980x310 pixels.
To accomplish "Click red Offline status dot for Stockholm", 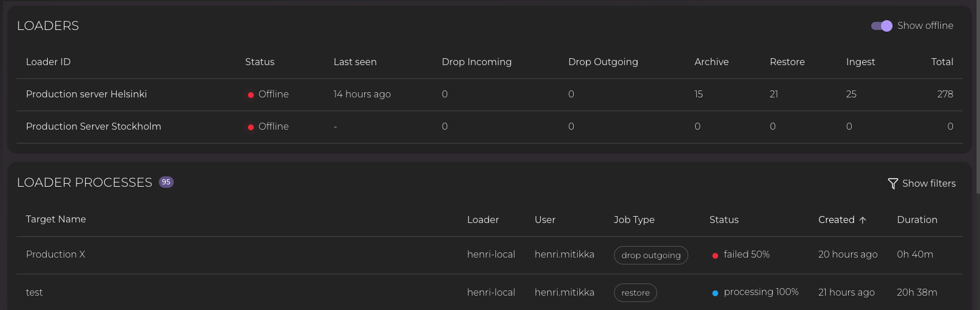I will (x=251, y=127).
